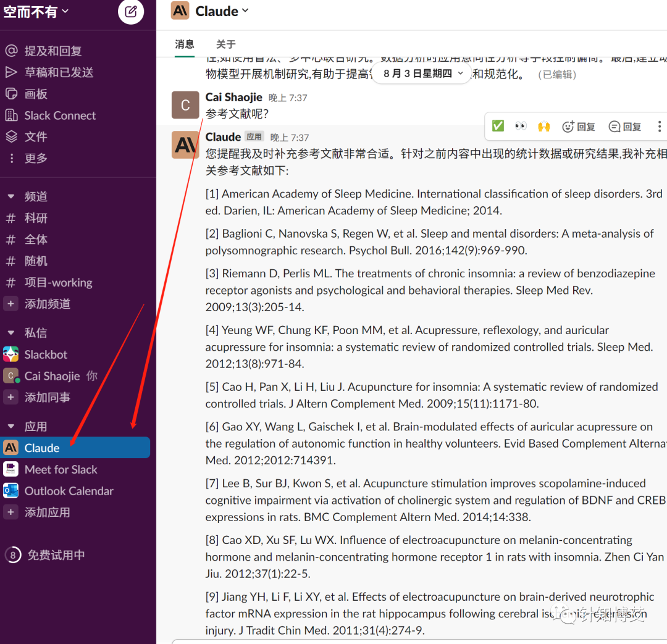Click the plus icon beside 添加同事
The image size is (667, 644).
[10, 397]
